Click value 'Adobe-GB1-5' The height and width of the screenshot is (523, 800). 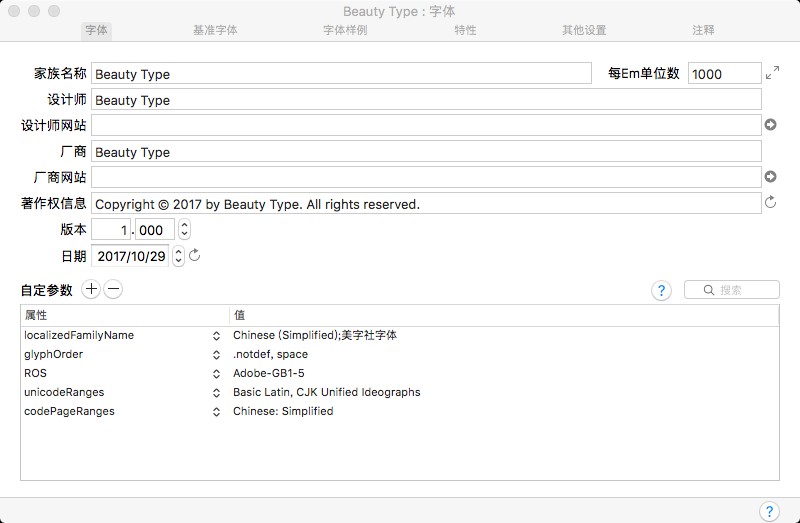(268, 373)
